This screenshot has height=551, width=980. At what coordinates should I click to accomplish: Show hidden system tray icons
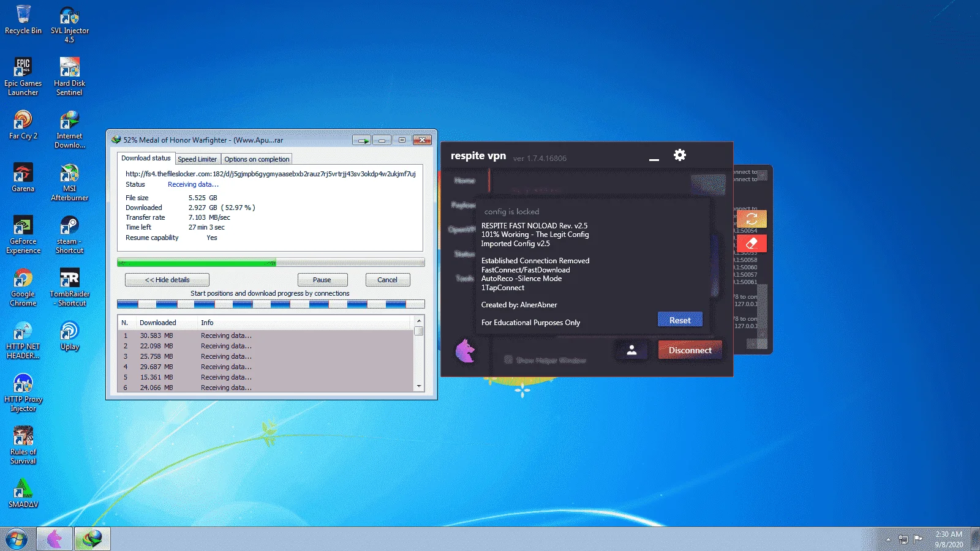point(888,539)
